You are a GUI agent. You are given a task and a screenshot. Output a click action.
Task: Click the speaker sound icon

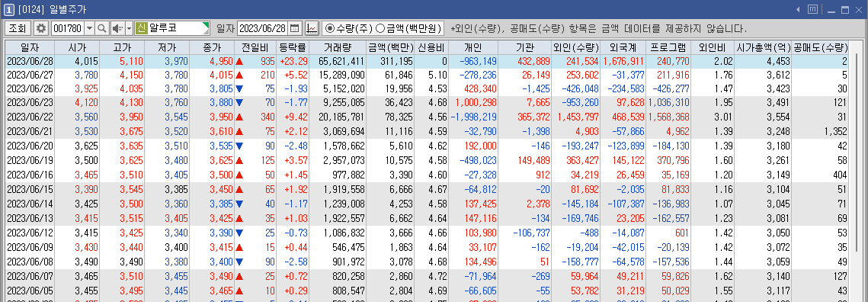[117, 28]
